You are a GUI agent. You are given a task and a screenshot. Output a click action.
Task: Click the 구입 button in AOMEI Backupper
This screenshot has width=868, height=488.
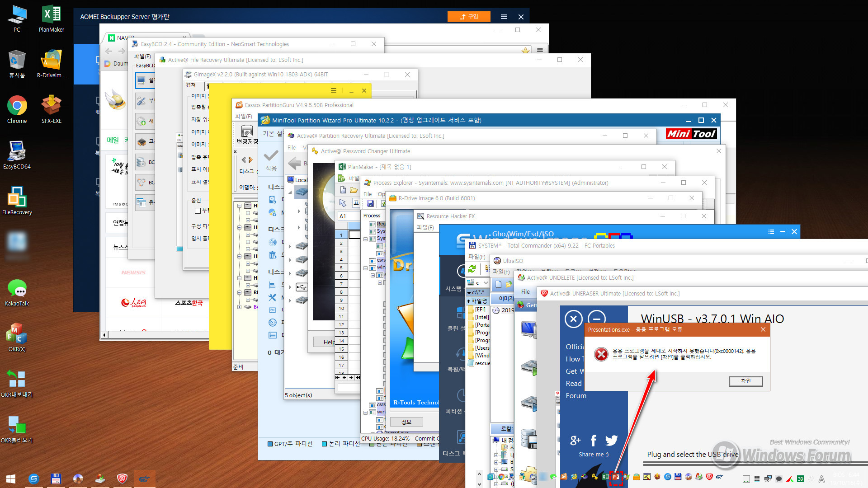[469, 17]
